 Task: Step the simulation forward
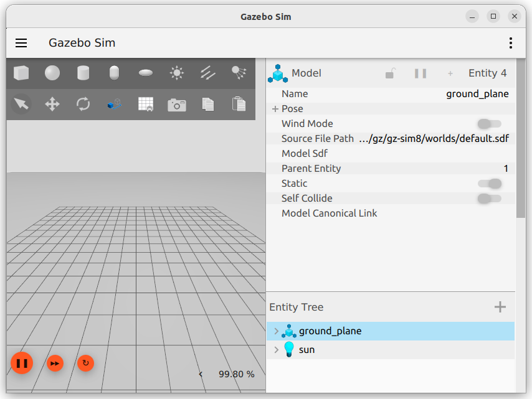(55, 363)
